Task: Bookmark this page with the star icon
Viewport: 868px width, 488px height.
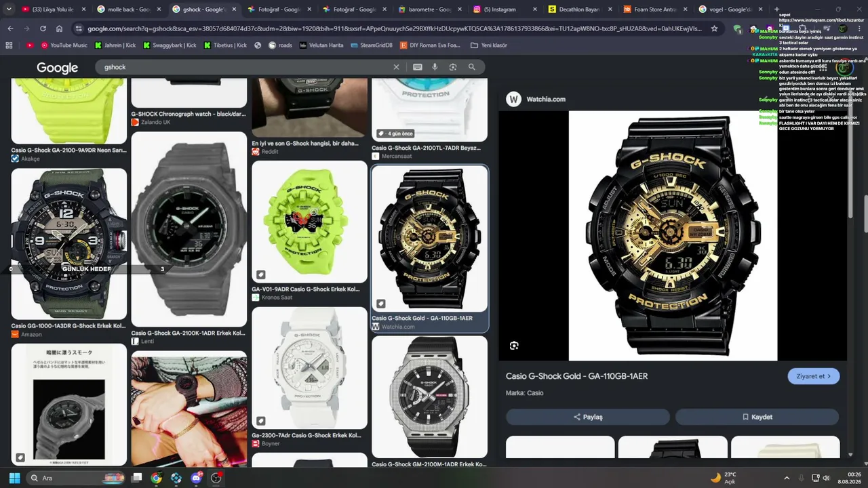Action: coord(714,28)
